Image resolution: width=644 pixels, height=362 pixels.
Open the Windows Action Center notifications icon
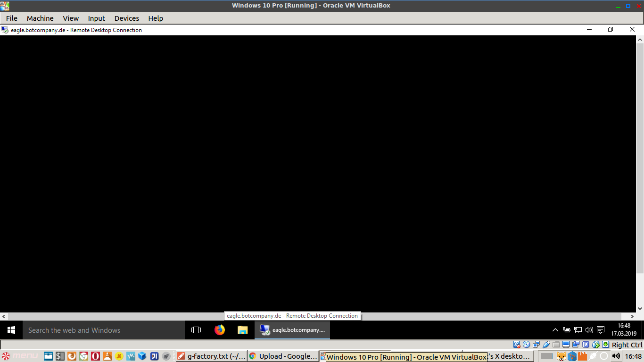601,330
